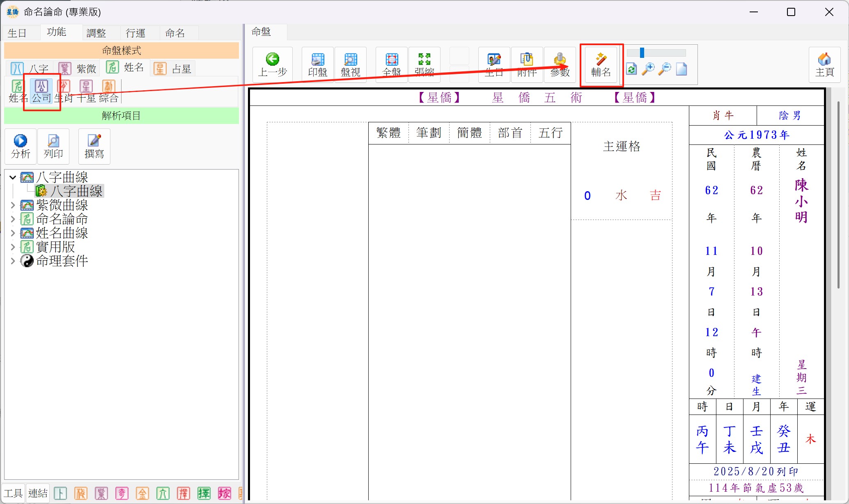Click the zoom slider track
Image resolution: width=849 pixels, height=504 pixels.
pyautogui.click(x=665, y=53)
